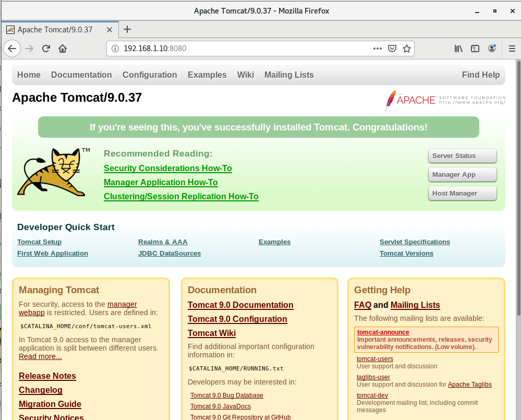The height and width of the screenshot is (420, 521).
Task: Open Servlet Specifications link
Action: [415, 242]
